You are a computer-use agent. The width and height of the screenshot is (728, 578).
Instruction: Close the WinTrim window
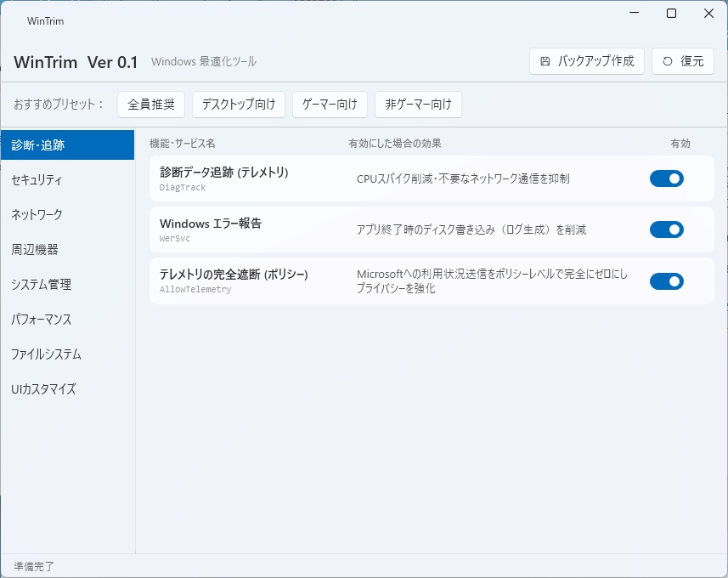pyautogui.click(x=708, y=13)
